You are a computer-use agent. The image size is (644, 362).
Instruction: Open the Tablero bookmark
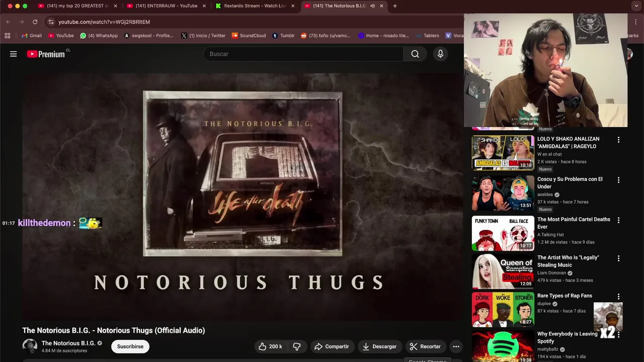tap(427, 36)
